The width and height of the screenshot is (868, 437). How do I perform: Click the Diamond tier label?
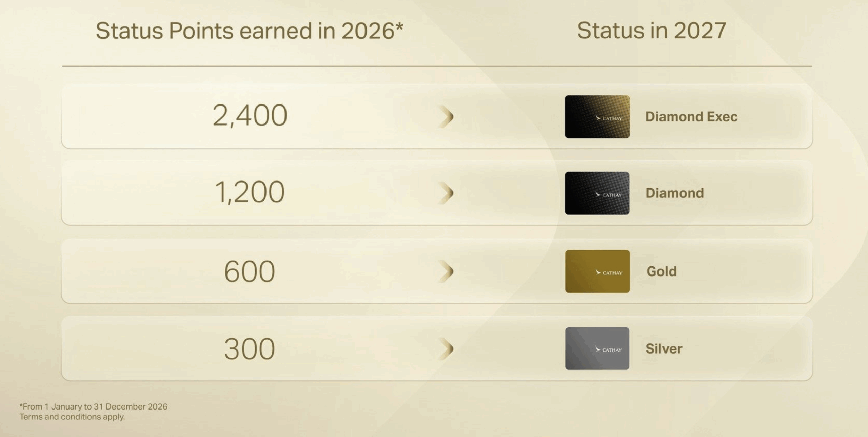(674, 193)
